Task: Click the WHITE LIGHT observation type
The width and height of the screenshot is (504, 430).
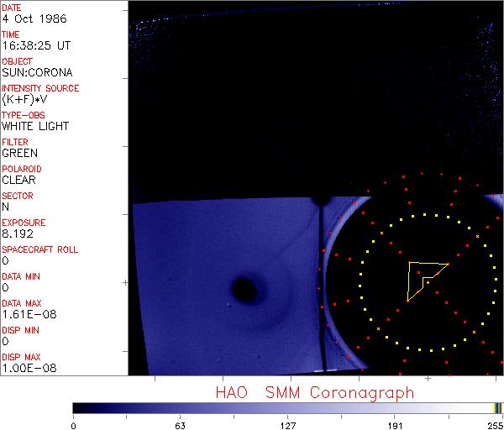Action: click(x=35, y=126)
